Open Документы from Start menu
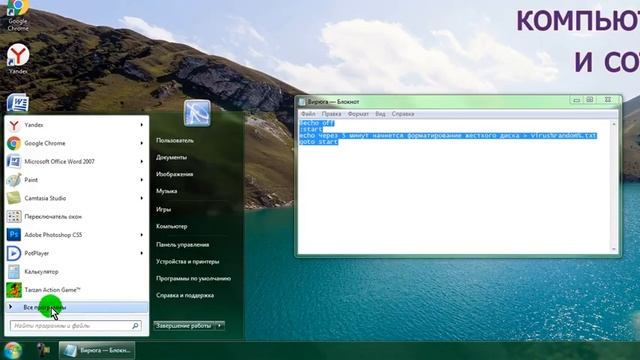 tap(171, 158)
